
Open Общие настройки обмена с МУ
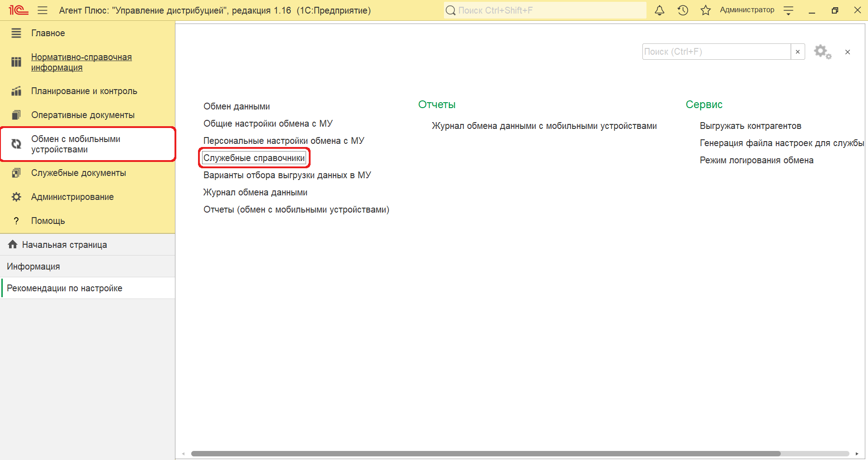268,123
